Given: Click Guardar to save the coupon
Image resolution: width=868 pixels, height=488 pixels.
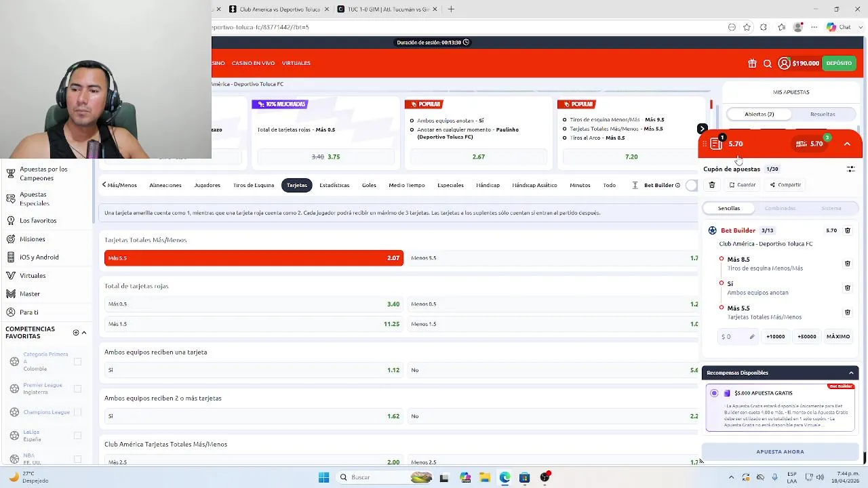Looking at the screenshot, I should coord(743,184).
